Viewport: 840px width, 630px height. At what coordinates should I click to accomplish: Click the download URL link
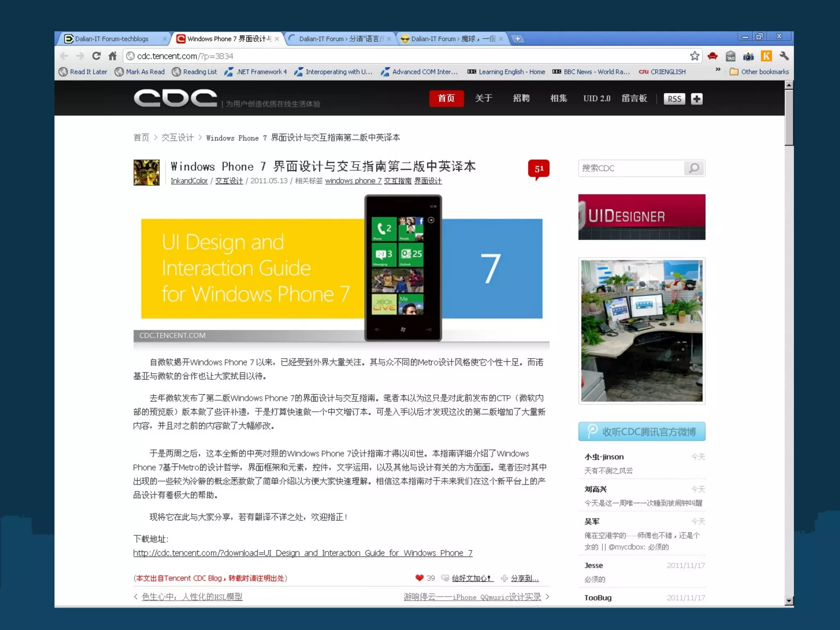pyautogui.click(x=303, y=553)
